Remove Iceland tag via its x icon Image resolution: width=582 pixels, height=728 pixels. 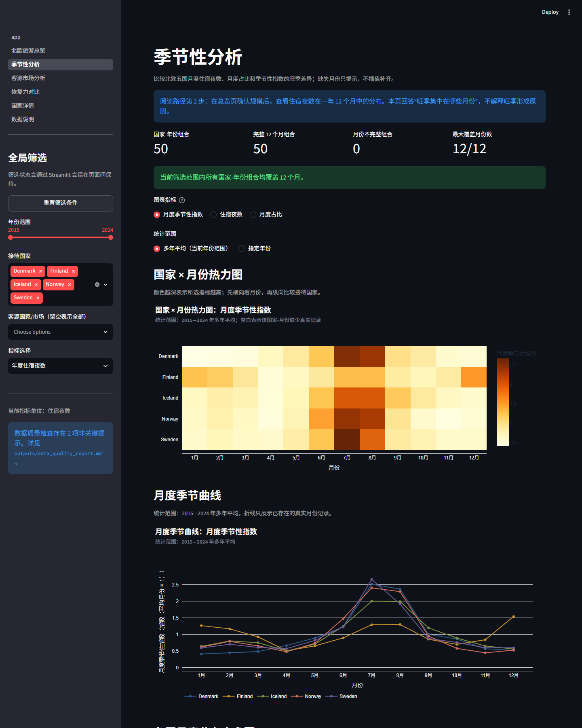tap(36, 285)
